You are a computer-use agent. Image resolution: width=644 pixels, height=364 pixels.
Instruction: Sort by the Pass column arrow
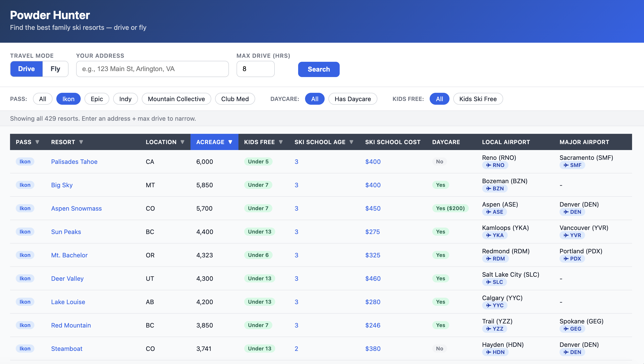(x=37, y=142)
